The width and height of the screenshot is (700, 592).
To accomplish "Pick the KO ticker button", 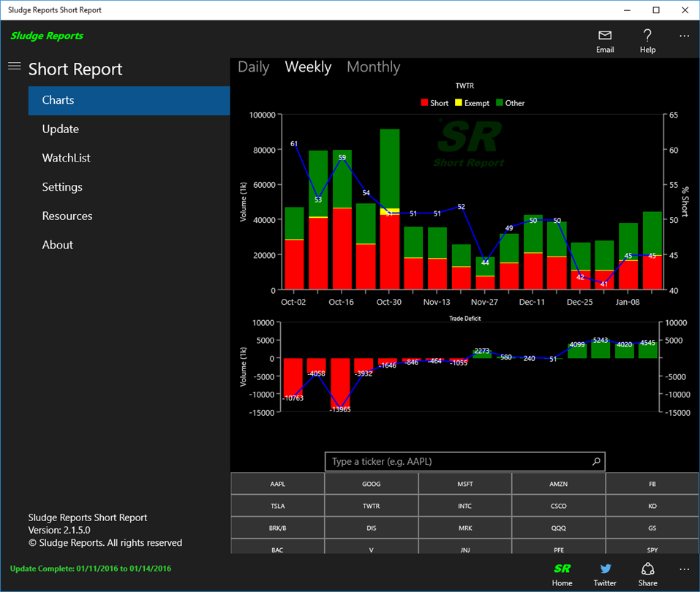I will (x=652, y=506).
